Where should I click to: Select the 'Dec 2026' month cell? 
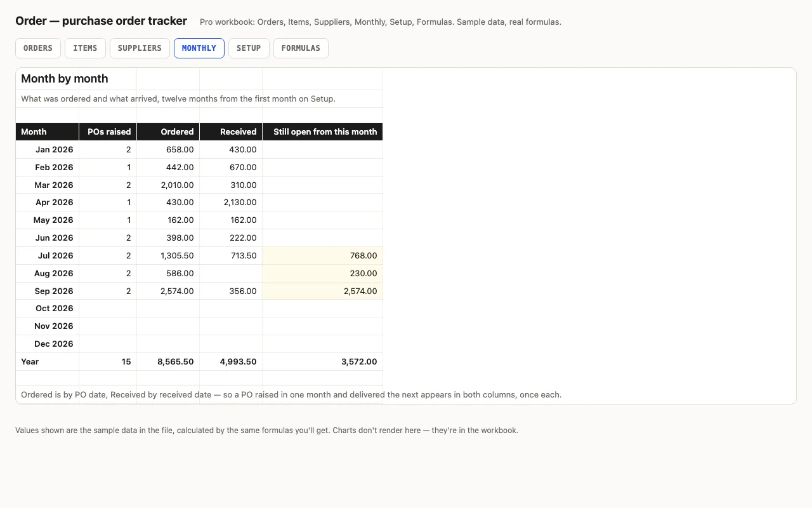pyautogui.click(x=48, y=344)
